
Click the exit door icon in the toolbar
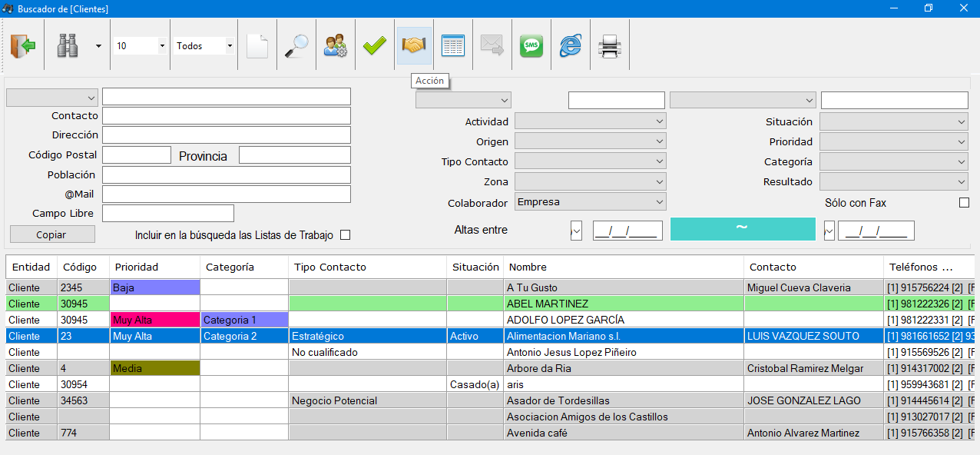coord(23,46)
